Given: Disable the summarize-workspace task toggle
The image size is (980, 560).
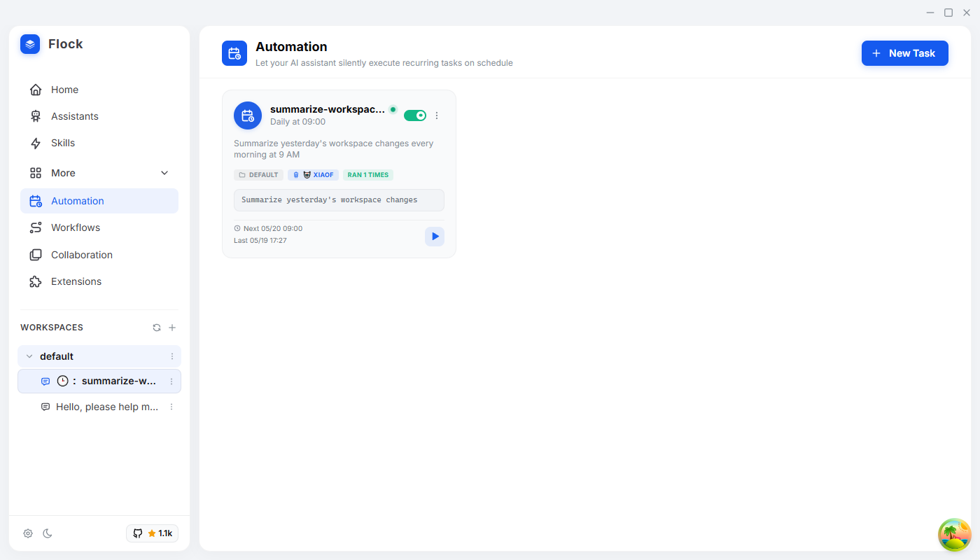Looking at the screenshot, I should (415, 115).
